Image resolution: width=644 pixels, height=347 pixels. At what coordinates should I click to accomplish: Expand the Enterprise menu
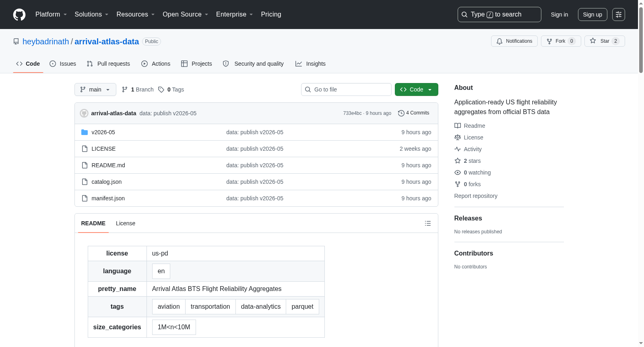(235, 15)
